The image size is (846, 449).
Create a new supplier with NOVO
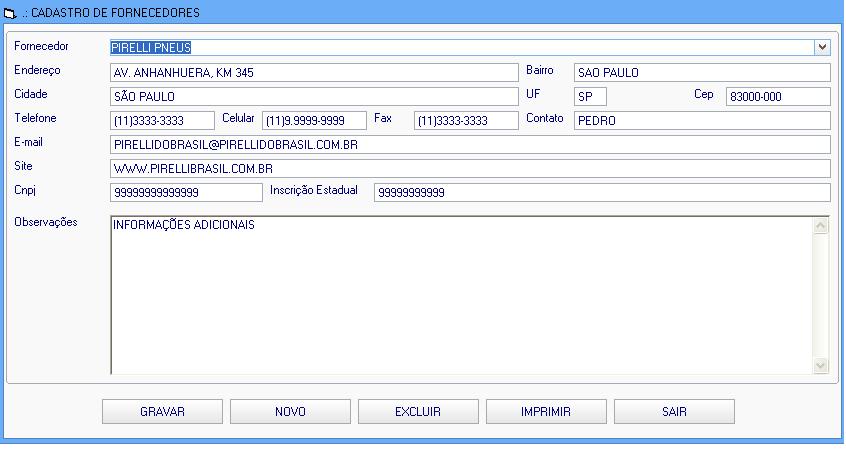[x=290, y=412]
